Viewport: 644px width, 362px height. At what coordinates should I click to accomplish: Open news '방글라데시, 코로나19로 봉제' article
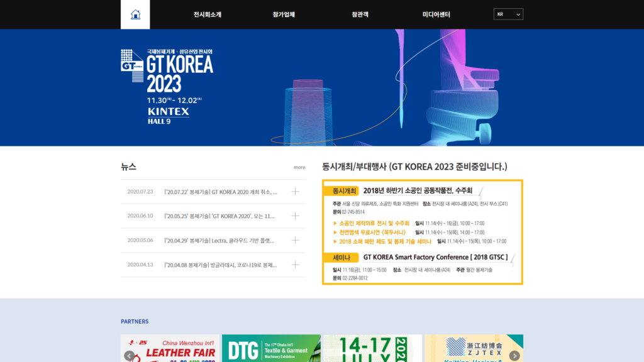point(221,265)
